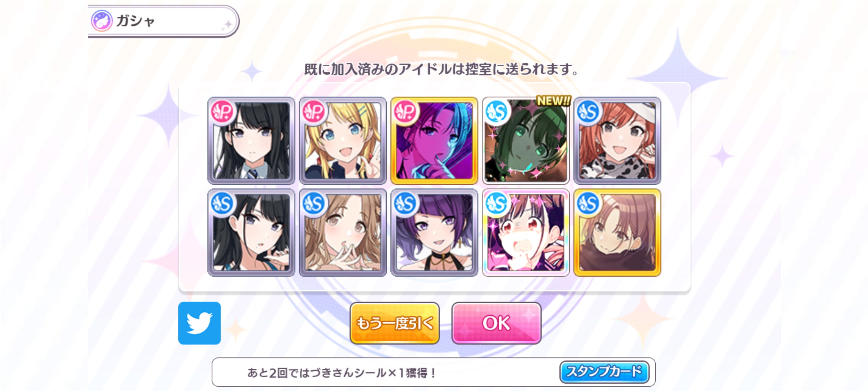Tap the ガシャ header icon
868x391 pixels.
tap(102, 21)
